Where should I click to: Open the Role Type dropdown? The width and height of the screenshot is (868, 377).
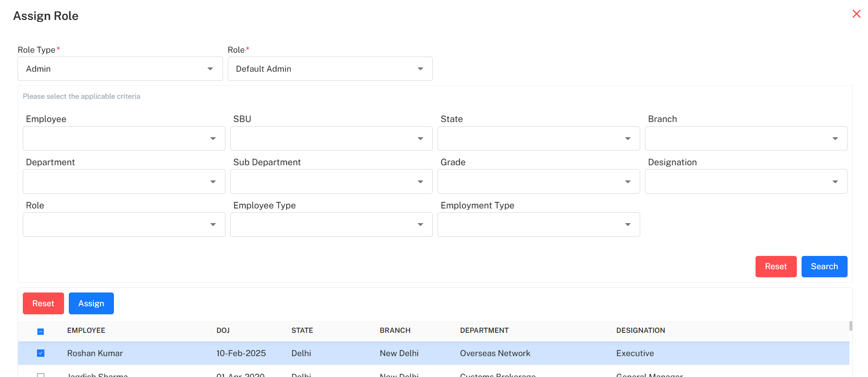(x=120, y=69)
